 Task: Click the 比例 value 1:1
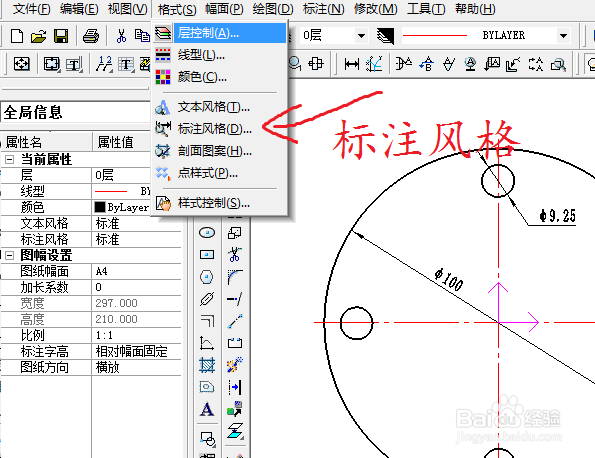pos(104,335)
